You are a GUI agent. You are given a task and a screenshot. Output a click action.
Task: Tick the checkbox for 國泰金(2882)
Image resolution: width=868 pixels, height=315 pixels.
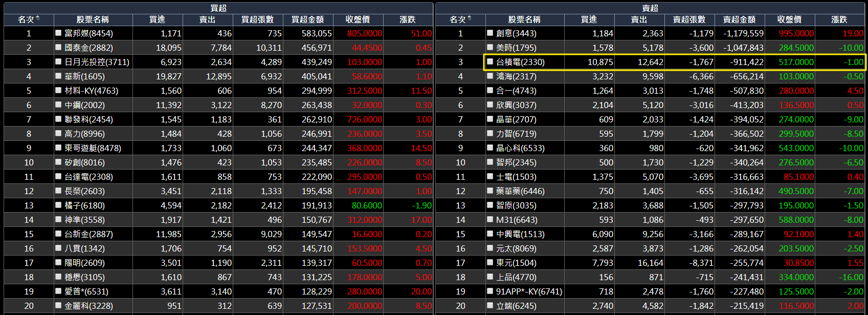tap(58, 48)
